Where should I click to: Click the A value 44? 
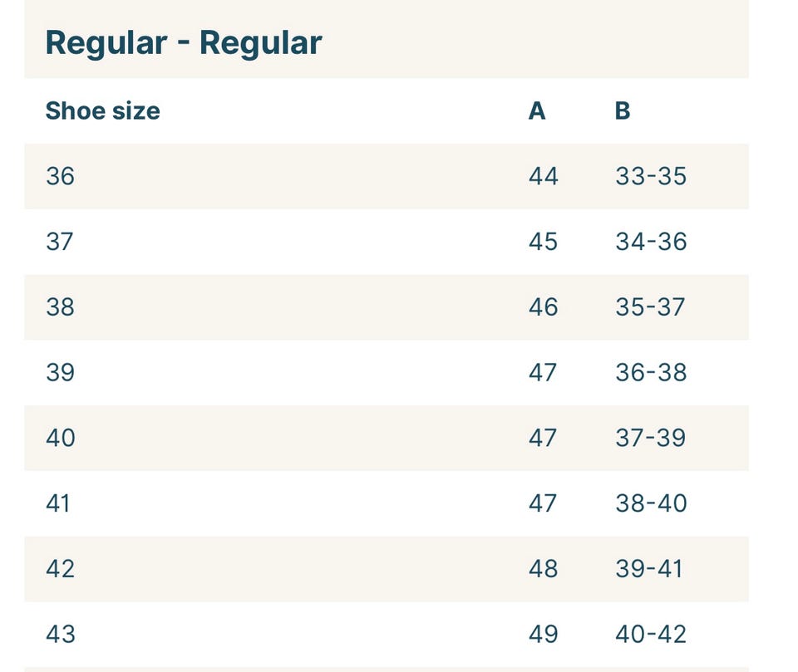544,176
